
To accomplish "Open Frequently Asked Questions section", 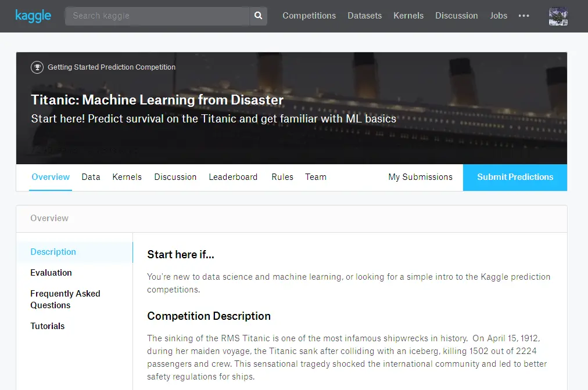I will coord(65,299).
